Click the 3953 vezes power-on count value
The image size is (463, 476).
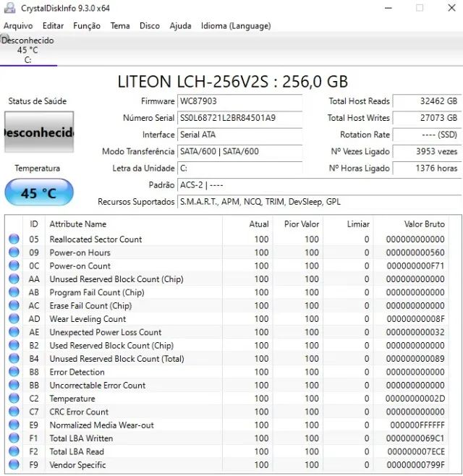tap(427, 151)
